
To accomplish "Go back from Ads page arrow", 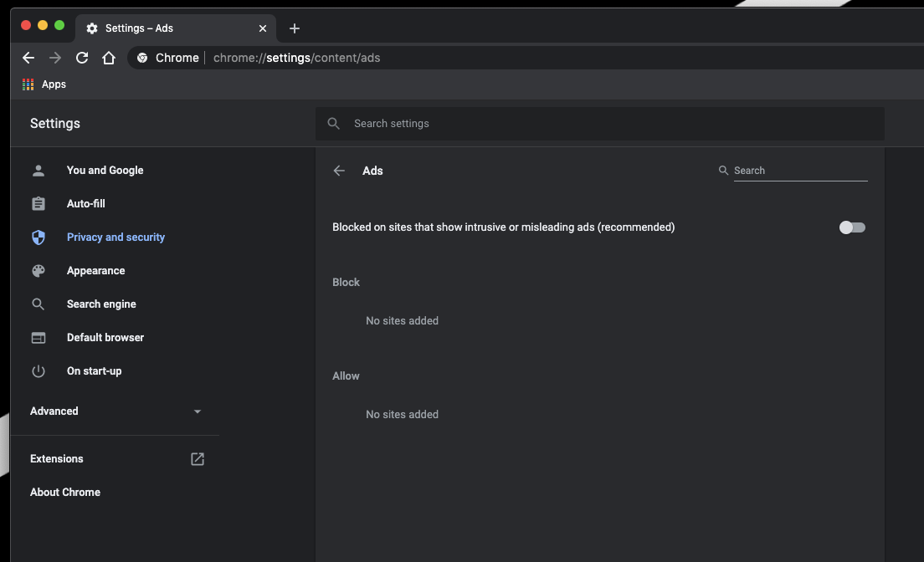I will tap(339, 171).
